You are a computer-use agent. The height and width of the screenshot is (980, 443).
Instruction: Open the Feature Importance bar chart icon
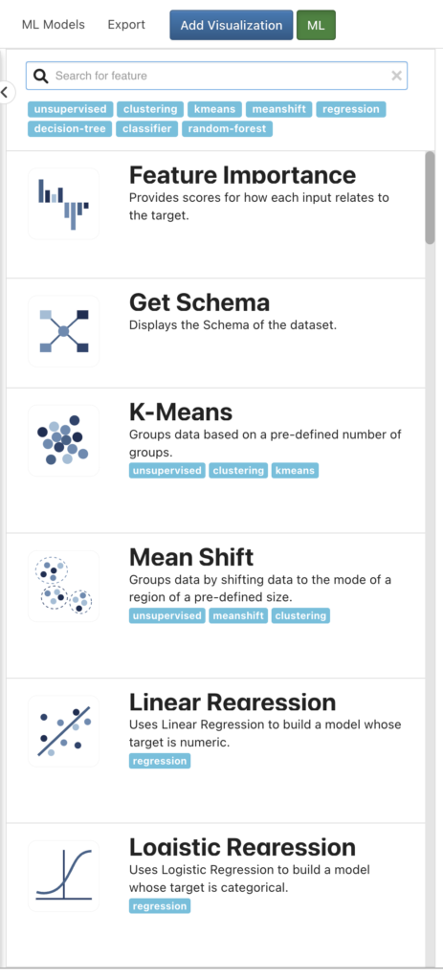pyautogui.click(x=64, y=204)
